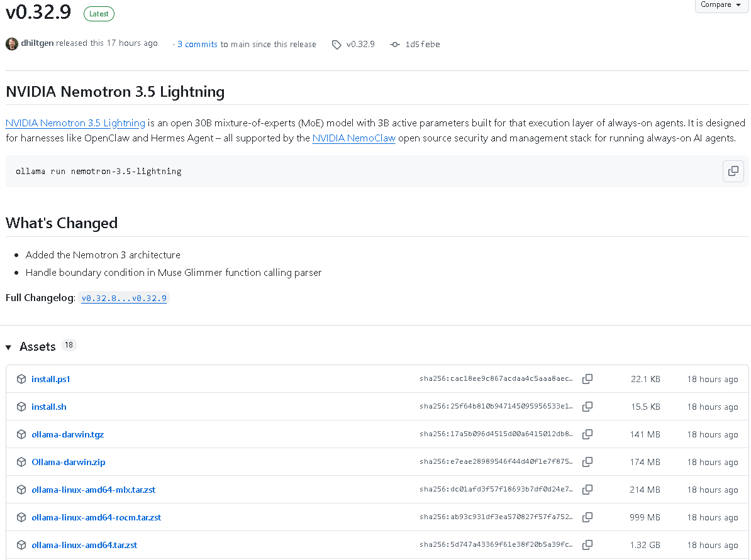Click the tag icon next to v0.32.9
751x560 pixels.
pyautogui.click(x=337, y=45)
